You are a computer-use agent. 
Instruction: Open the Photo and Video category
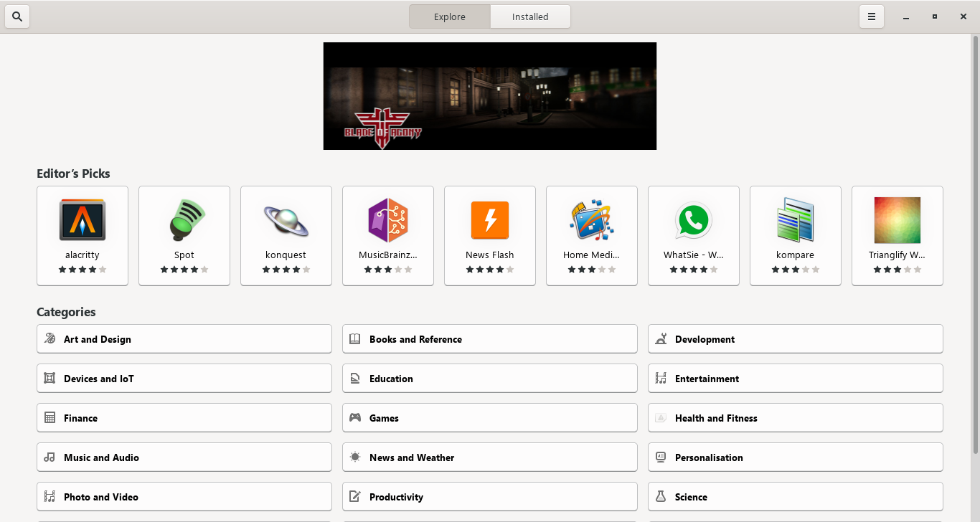184,497
